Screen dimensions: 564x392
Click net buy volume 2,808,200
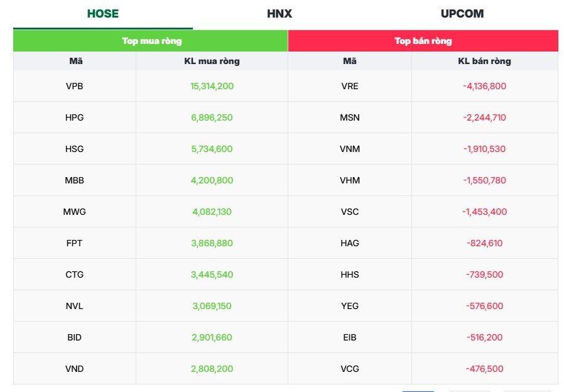point(212,369)
